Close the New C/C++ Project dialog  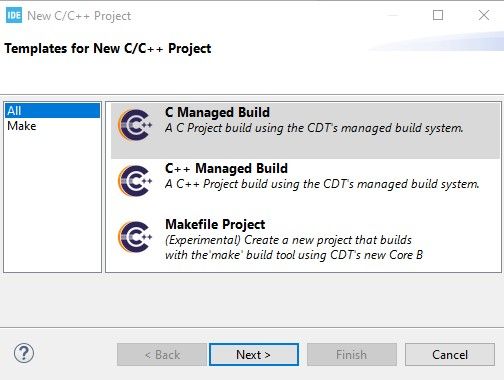pos(484,15)
